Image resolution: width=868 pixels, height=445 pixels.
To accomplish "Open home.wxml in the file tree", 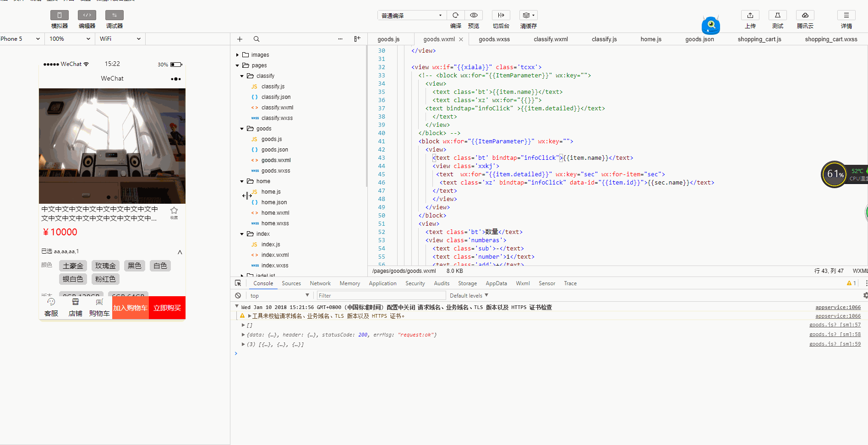I will pos(275,213).
